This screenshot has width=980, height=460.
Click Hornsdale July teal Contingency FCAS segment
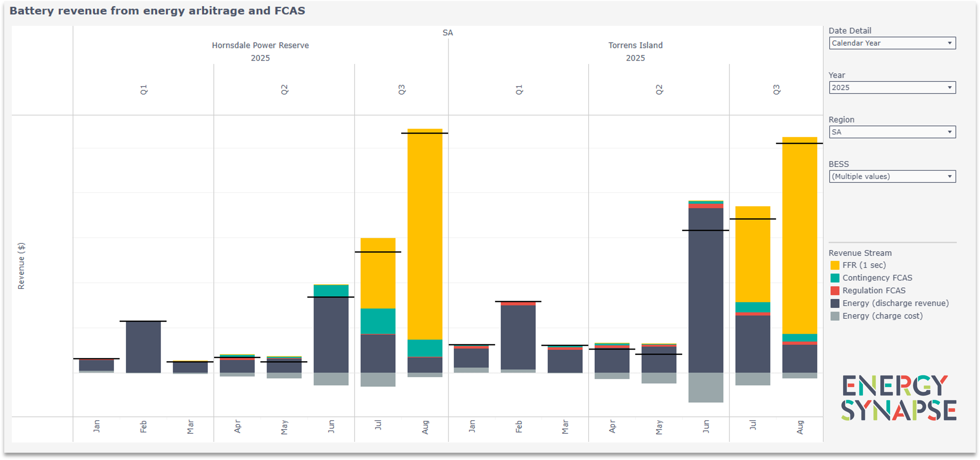click(x=378, y=321)
